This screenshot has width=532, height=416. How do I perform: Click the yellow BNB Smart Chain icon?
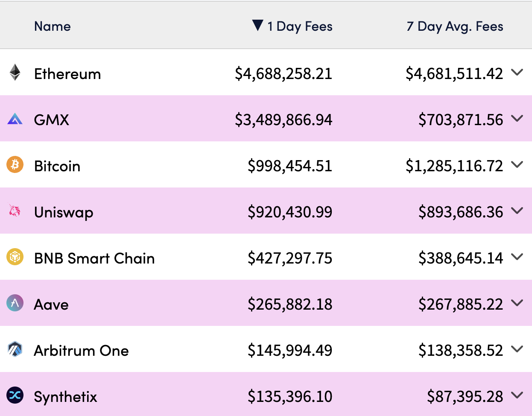click(15, 257)
